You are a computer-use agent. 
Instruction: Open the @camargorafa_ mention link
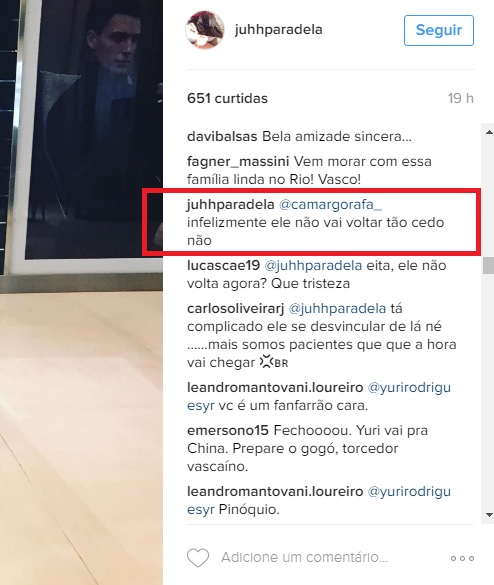(x=331, y=204)
